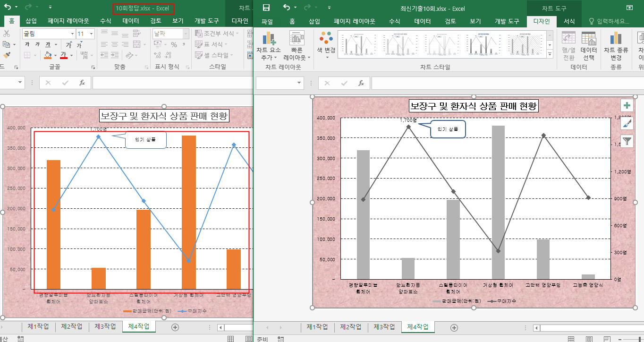Click the 차트 종류 변경 icon

(x=616, y=47)
